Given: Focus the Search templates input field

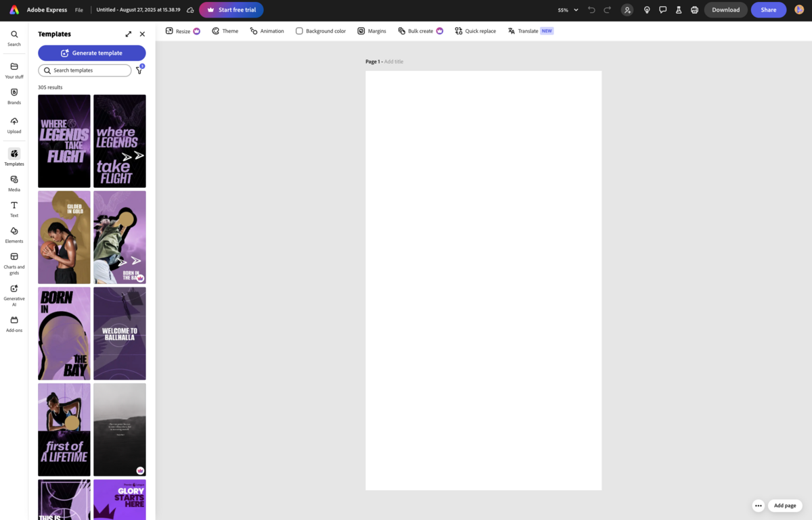Looking at the screenshot, I should 85,70.
